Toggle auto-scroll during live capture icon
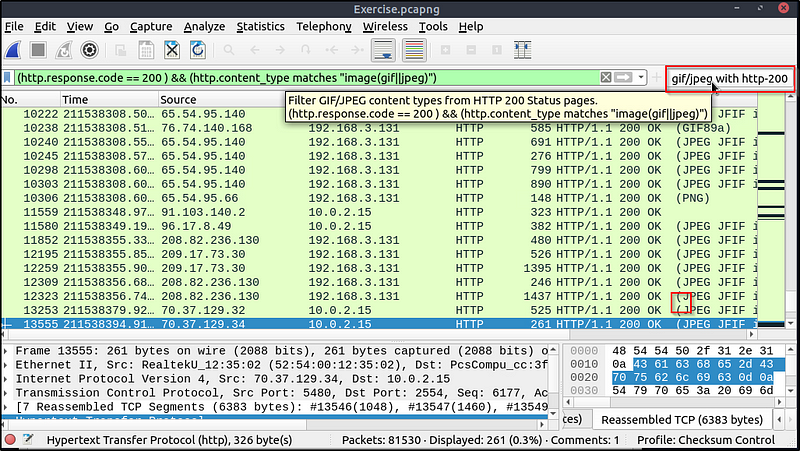This screenshot has height=451, width=800. [x=382, y=50]
